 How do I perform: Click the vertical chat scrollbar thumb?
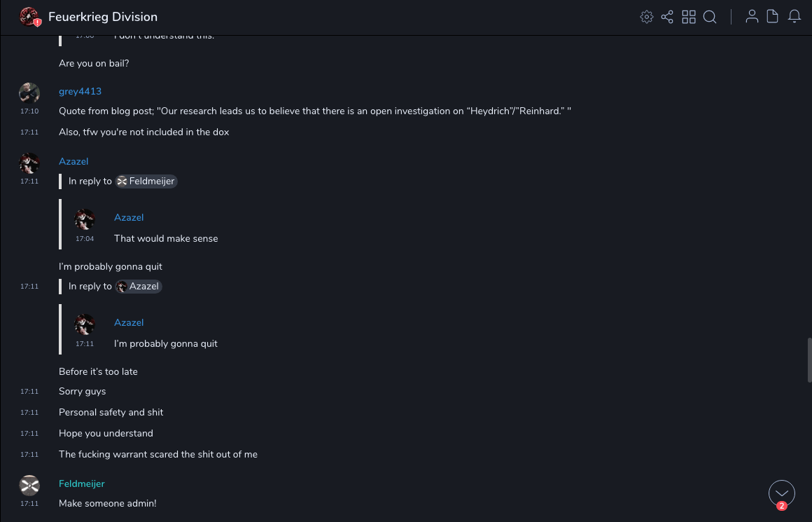pyautogui.click(x=809, y=359)
